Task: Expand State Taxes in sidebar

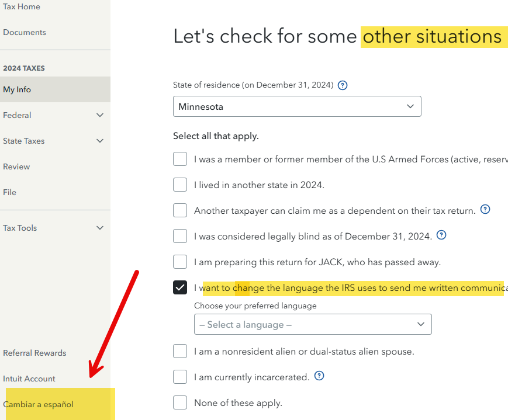Action: (x=100, y=141)
